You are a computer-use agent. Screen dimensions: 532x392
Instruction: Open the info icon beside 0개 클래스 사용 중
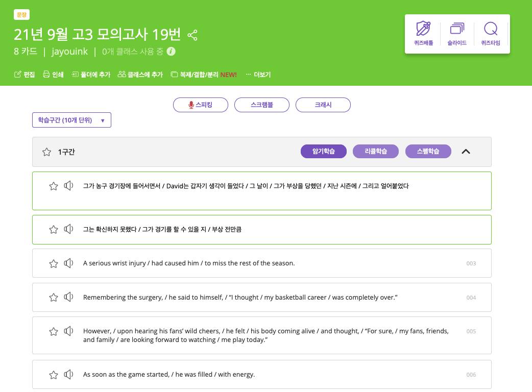tap(171, 52)
